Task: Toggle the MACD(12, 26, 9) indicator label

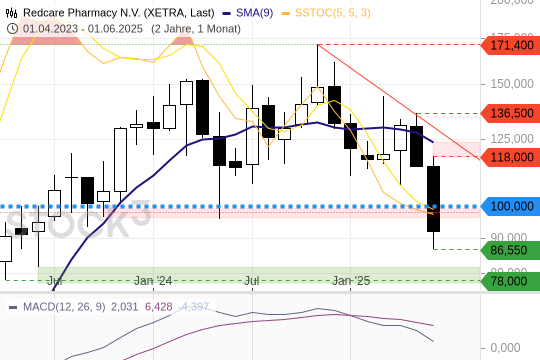Action: click(x=64, y=307)
